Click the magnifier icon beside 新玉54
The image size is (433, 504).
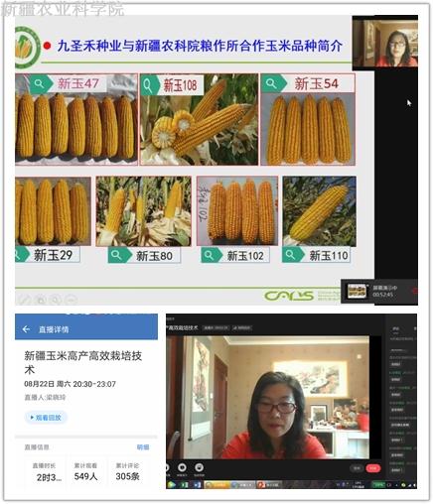[271, 83]
